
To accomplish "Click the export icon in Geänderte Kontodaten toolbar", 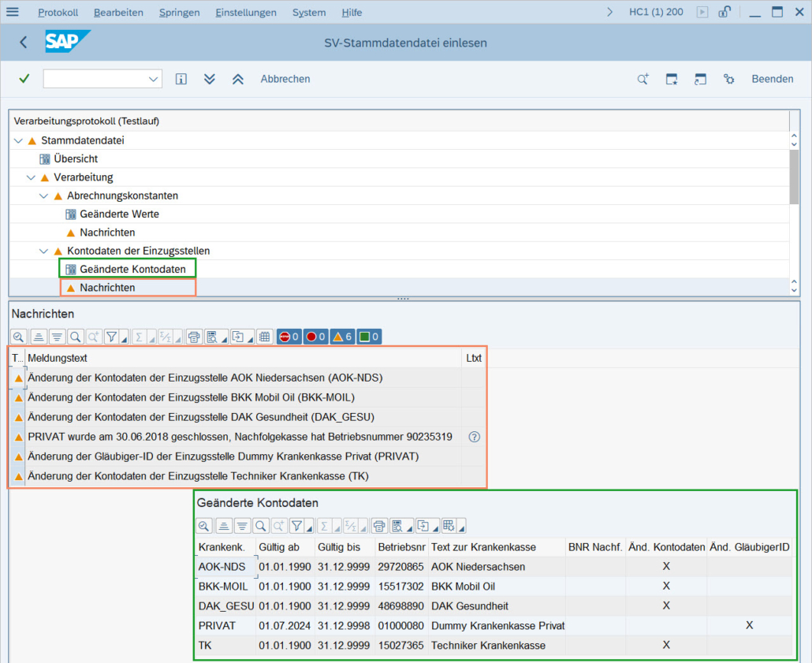I will pyautogui.click(x=423, y=527).
